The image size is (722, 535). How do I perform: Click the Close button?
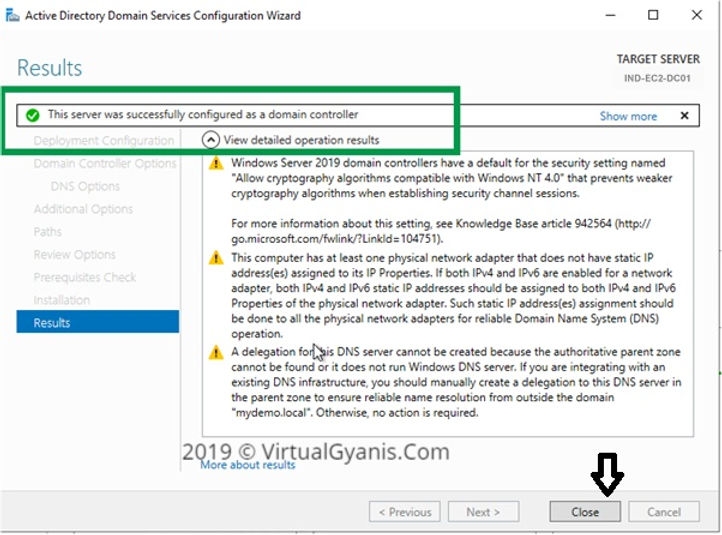click(x=585, y=512)
